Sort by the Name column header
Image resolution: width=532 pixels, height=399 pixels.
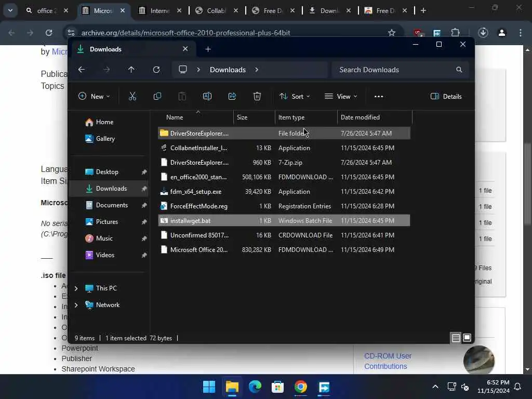tap(196, 117)
